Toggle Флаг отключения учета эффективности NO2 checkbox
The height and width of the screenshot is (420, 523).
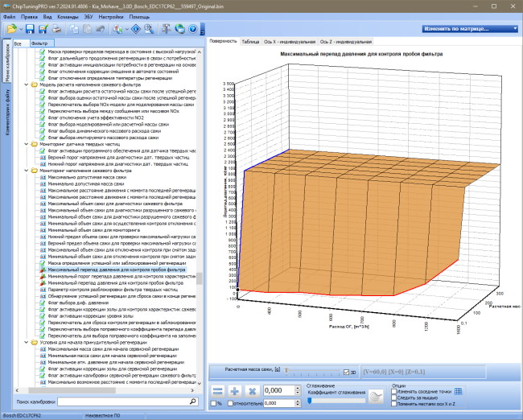(x=43, y=117)
